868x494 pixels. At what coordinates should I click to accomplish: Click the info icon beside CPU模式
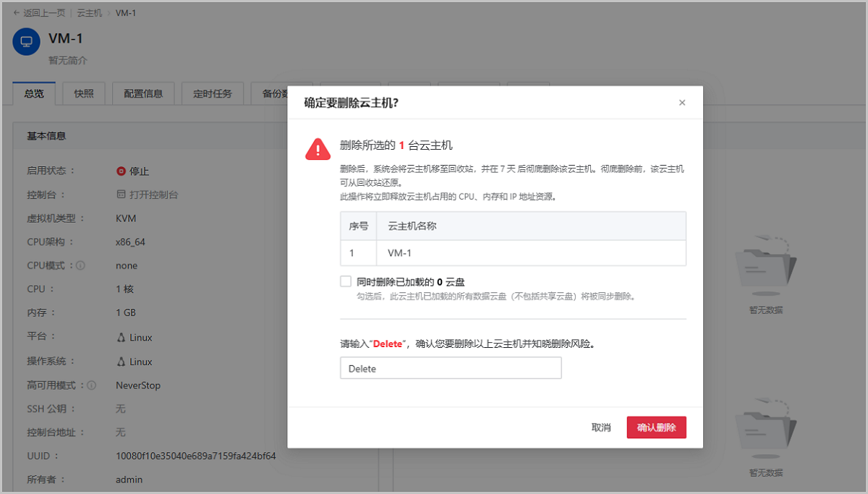coord(80,265)
